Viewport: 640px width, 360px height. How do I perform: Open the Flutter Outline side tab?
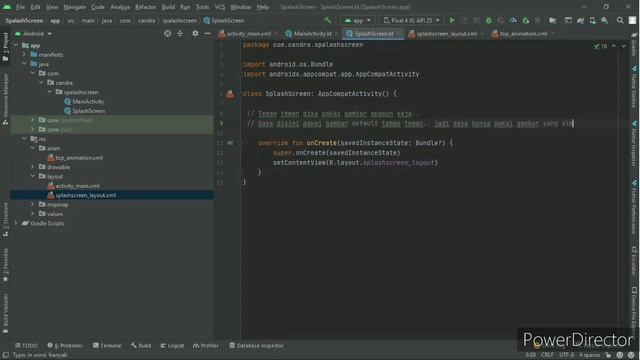634,87
